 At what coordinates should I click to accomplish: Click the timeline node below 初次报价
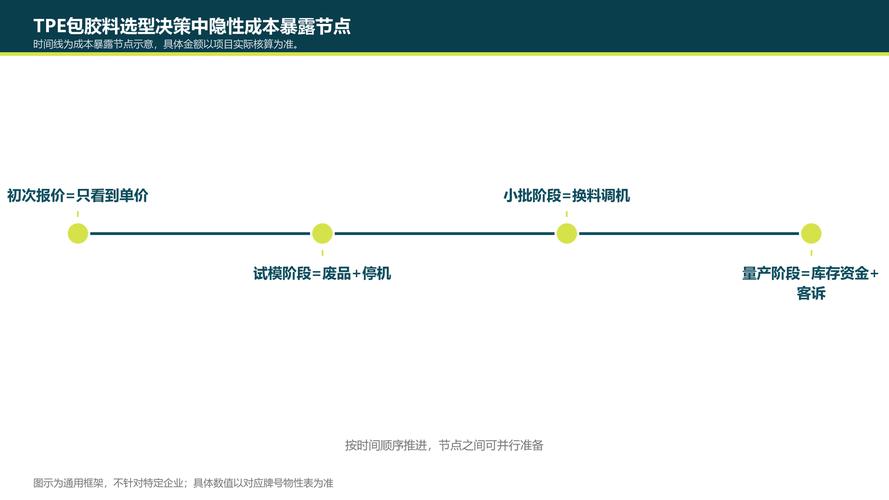pyautogui.click(x=78, y=234)
